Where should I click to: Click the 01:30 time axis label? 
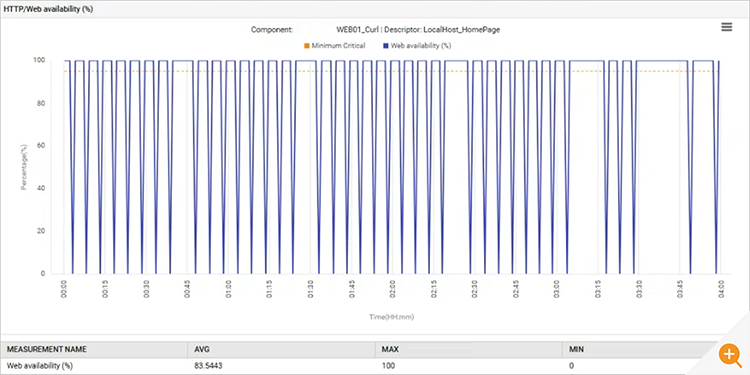tap(310, 289)
